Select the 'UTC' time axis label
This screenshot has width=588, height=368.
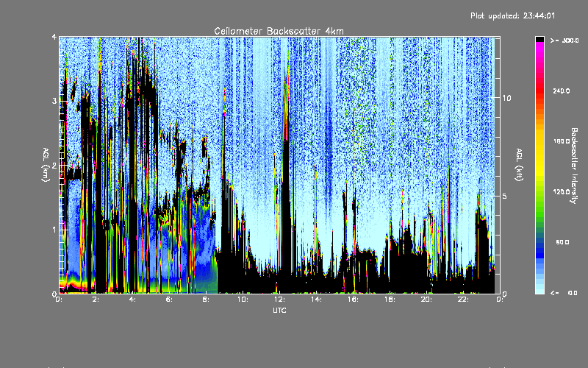click(279, 310)
